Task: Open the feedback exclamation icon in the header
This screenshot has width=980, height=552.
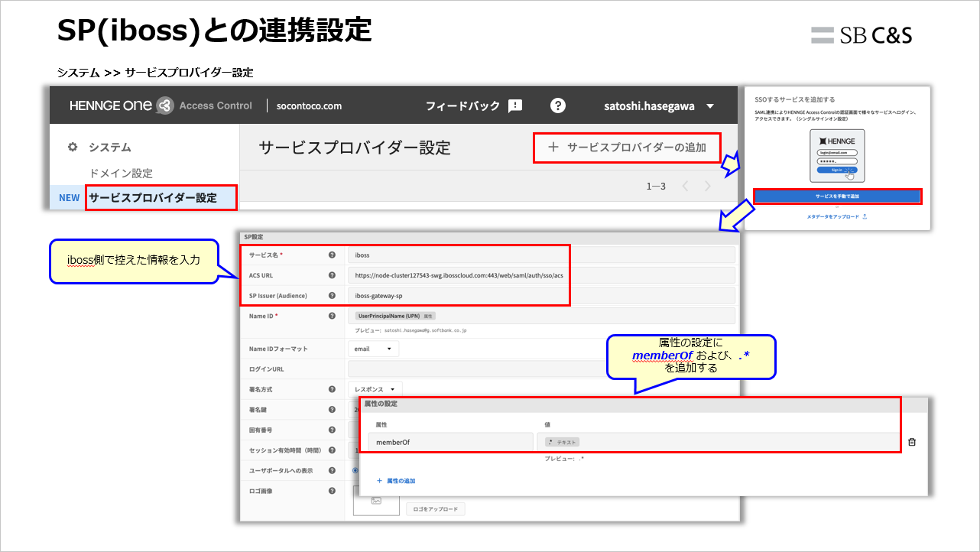Action: pyautogui.click(x=514, y=106)
